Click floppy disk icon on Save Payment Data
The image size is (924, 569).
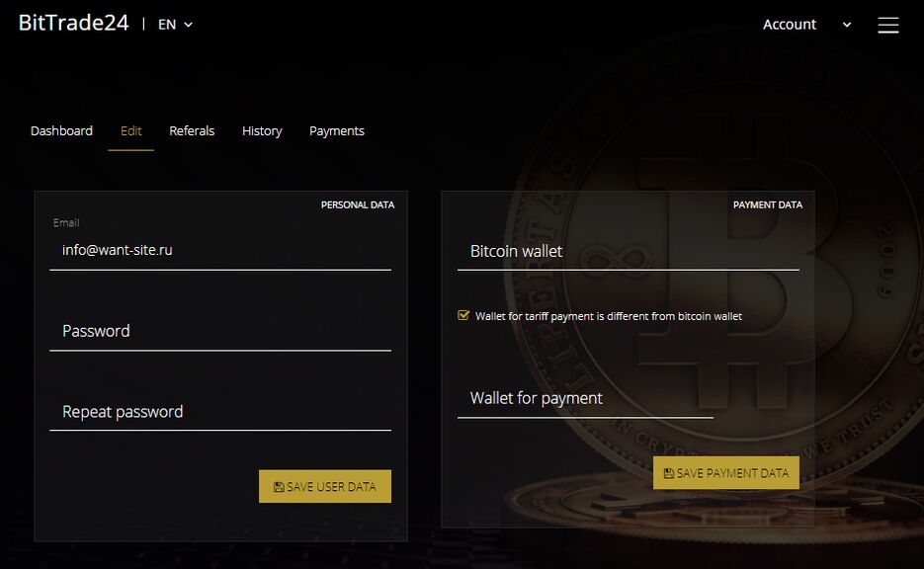pyautogui.click(x=669, y=473)
